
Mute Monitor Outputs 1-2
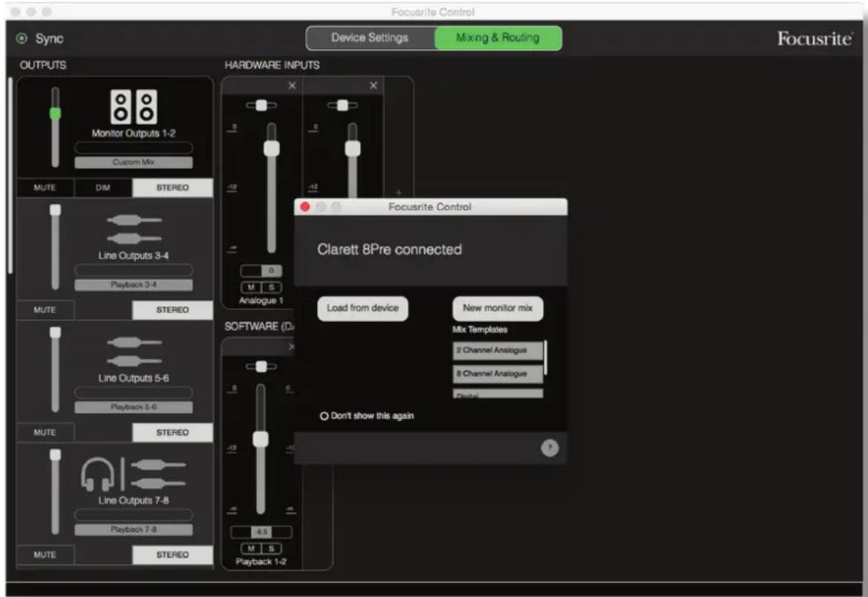pyautogui.click(x=45, y=187)
